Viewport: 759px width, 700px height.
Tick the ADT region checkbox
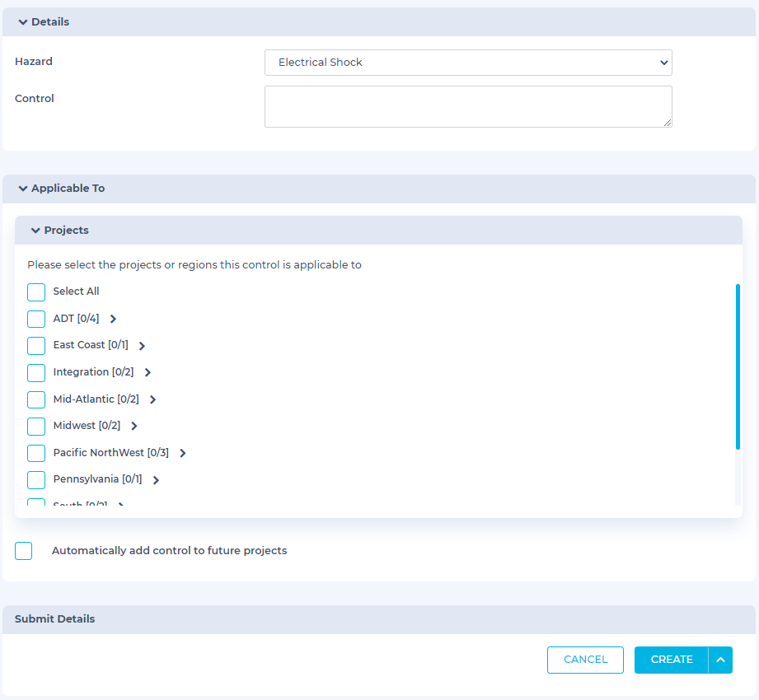pos(36,319)
